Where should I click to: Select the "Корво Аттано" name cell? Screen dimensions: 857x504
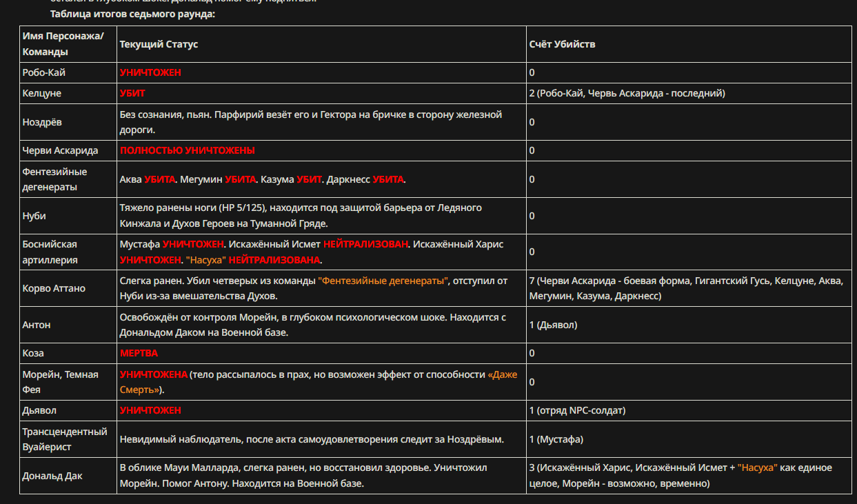point(68,288)
